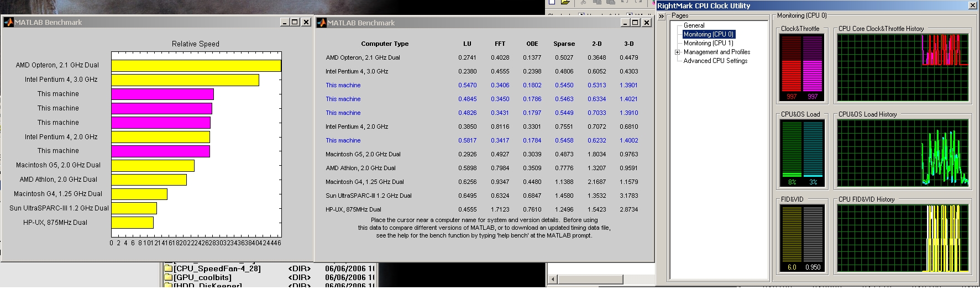Click 'Macintosh G4, 1.25 GHz Dual' chart axis label
980x290 pixels.
tap(58, 194)
